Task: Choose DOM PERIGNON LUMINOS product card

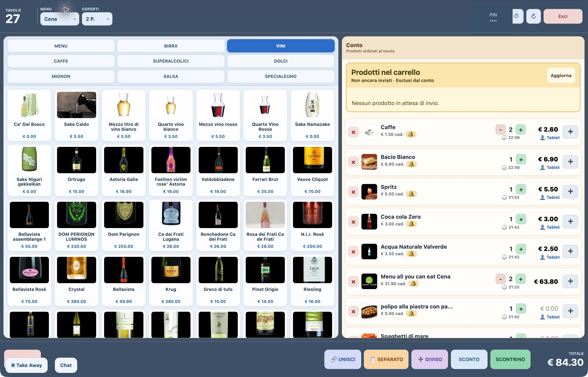Action: (76, 225)
